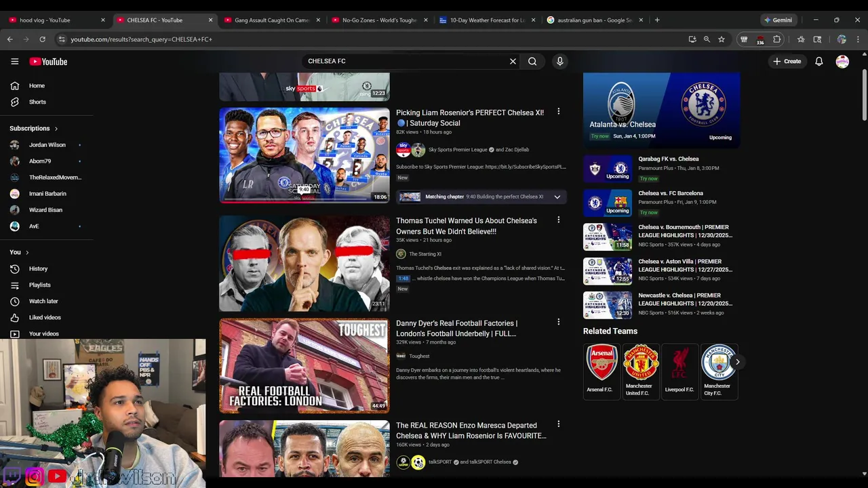This screenshot has width=868, height=488.
Task: Open Liked videos in sidebar
Action: (45, 317)
